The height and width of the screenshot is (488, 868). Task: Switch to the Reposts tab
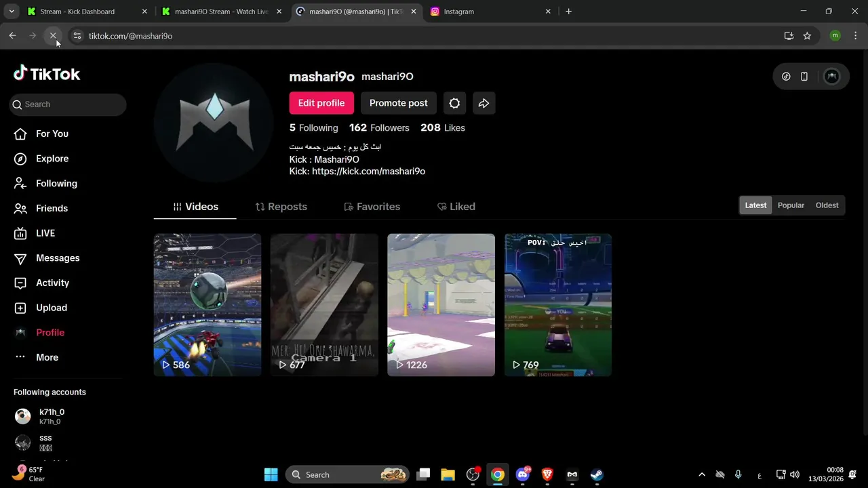[x=281, y=207]
